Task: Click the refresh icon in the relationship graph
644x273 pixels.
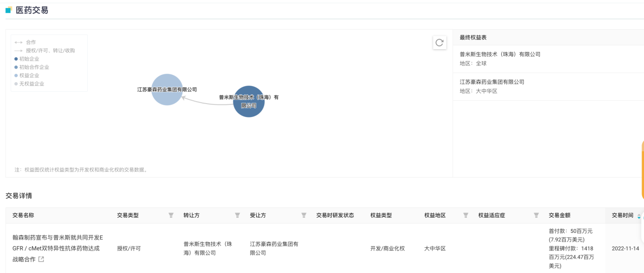Action: pyautogui.click(x=439, y=42)
